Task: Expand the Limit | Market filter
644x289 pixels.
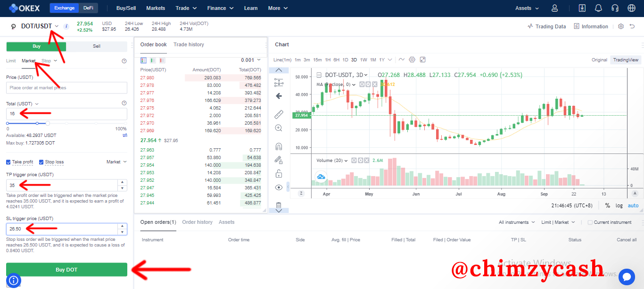Action: 558,222
